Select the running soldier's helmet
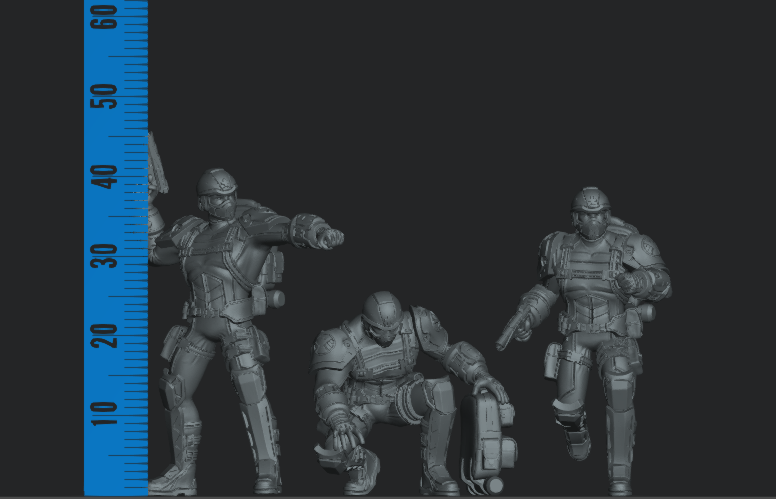 pyautogui.click(x=592, y=203)
